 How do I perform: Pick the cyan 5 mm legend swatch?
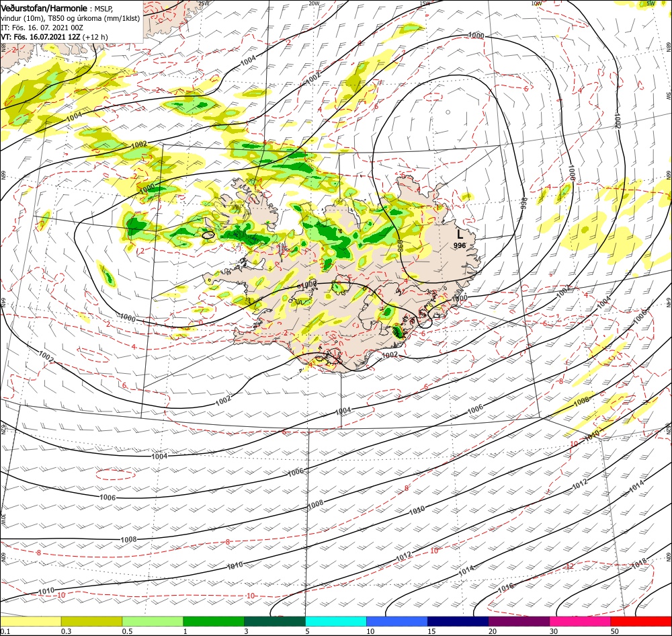[x=336, y=621]
